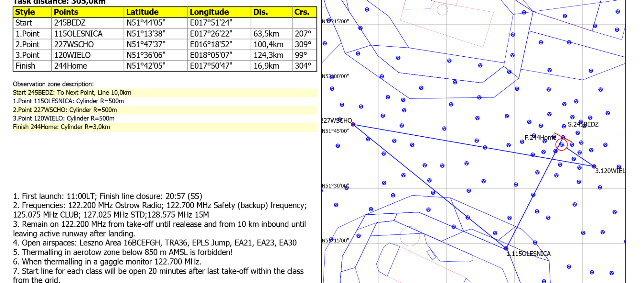Viewport: 644px width, 283px height.
Task: Select the 'Finish 244Home: Cylinder R=3,0km' line
Action: pyautogui.click(x=61, y=127)
